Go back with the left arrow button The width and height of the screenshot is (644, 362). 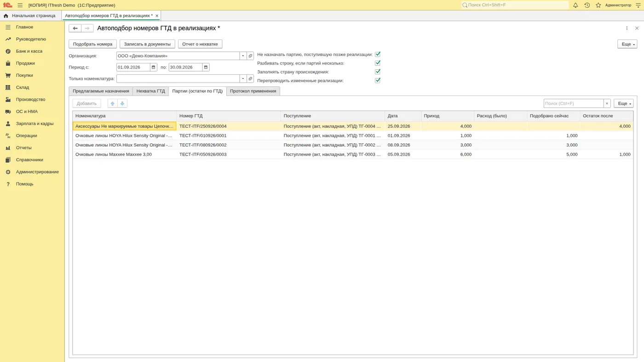click(75, 28)
